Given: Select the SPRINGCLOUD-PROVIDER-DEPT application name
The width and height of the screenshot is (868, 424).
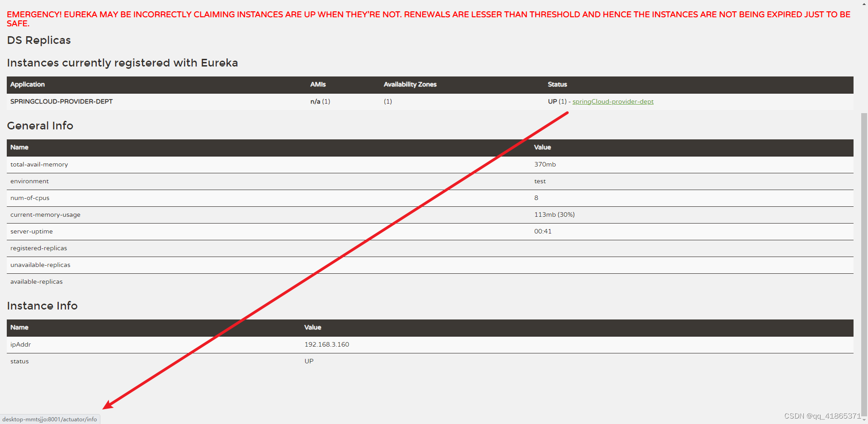Looking at the screenshot, I should (61, 101).
